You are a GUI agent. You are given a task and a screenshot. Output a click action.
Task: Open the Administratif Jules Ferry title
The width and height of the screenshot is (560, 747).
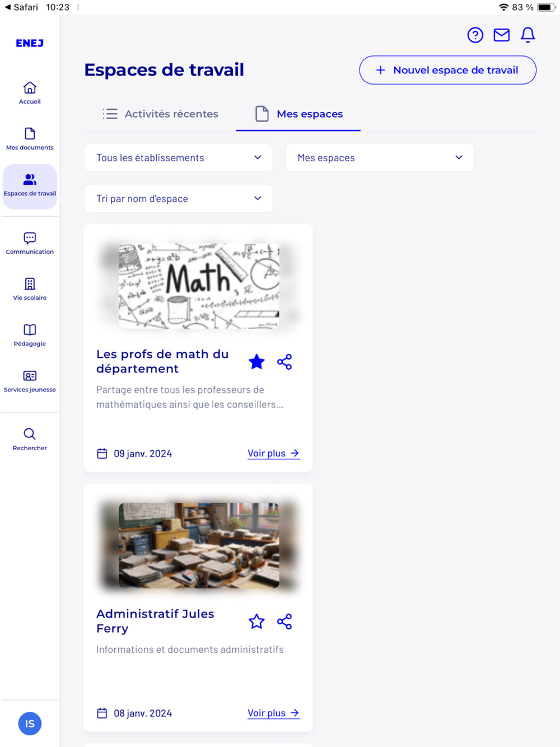click(155, 622)
